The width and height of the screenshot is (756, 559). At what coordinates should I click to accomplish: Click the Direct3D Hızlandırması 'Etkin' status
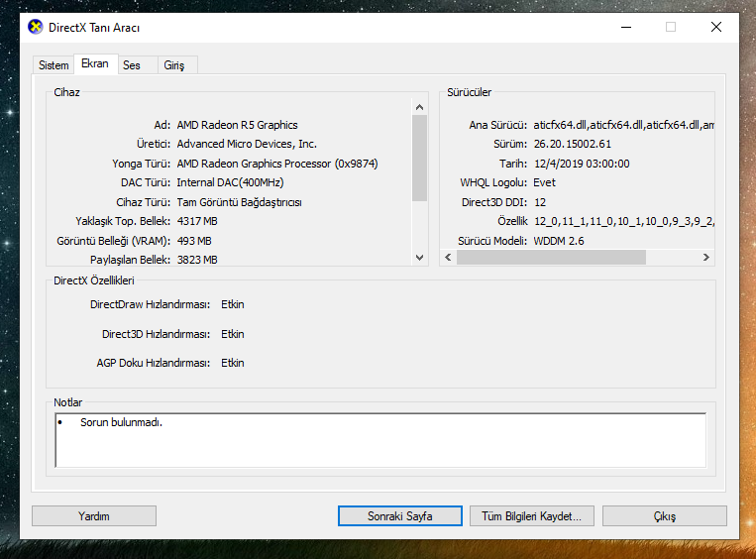[233, 334]
